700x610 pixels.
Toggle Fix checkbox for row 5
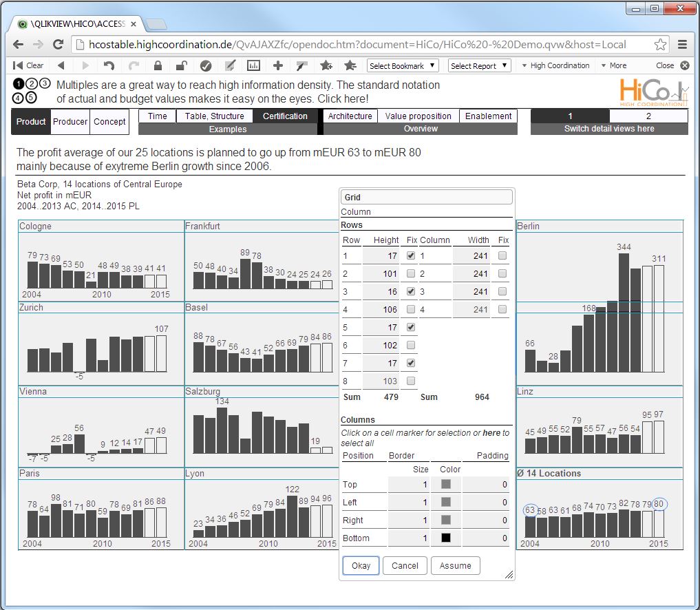pyautogui.click(x=411, y=327)
